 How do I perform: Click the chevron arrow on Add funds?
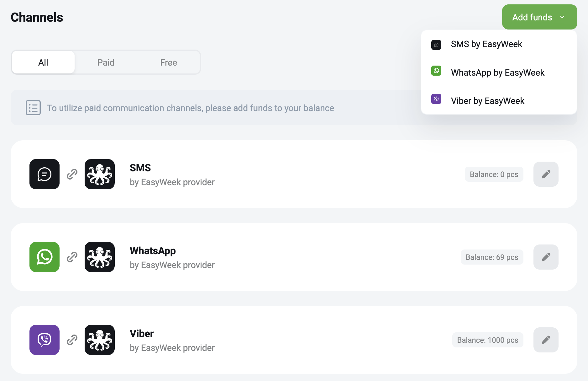point(562,17)
